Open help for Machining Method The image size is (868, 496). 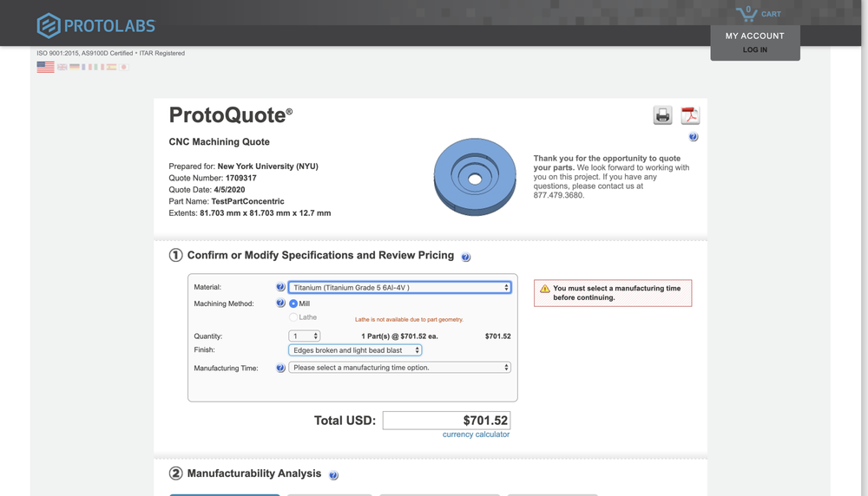tap(280, 303)
